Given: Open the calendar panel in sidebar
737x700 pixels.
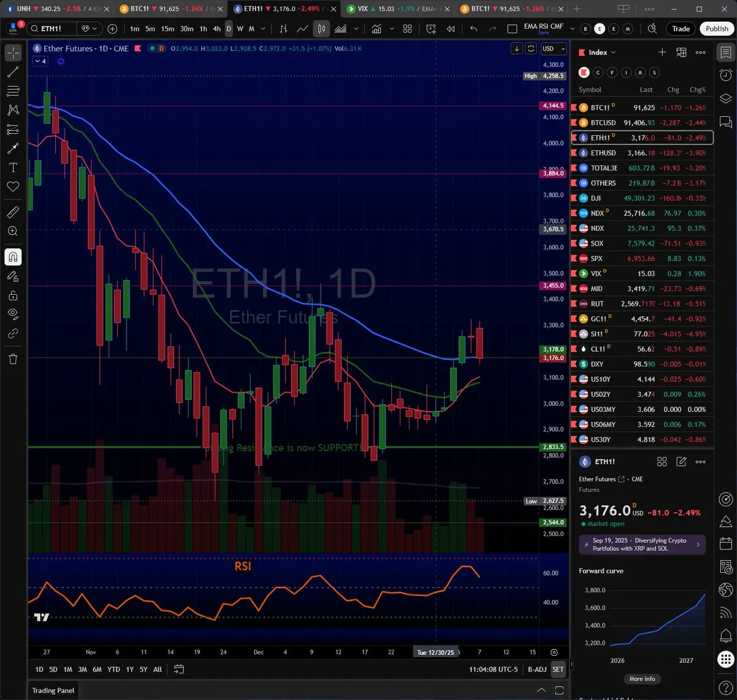Looking at the screenshot, I should click(725, 543).
